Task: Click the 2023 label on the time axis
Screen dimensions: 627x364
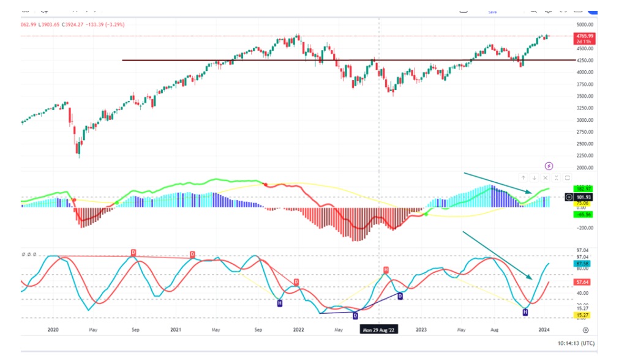Action: [x=420, y=330]
